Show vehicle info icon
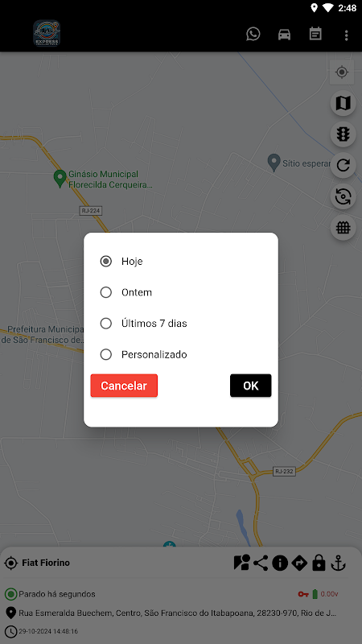 click(x=280, y=563)
